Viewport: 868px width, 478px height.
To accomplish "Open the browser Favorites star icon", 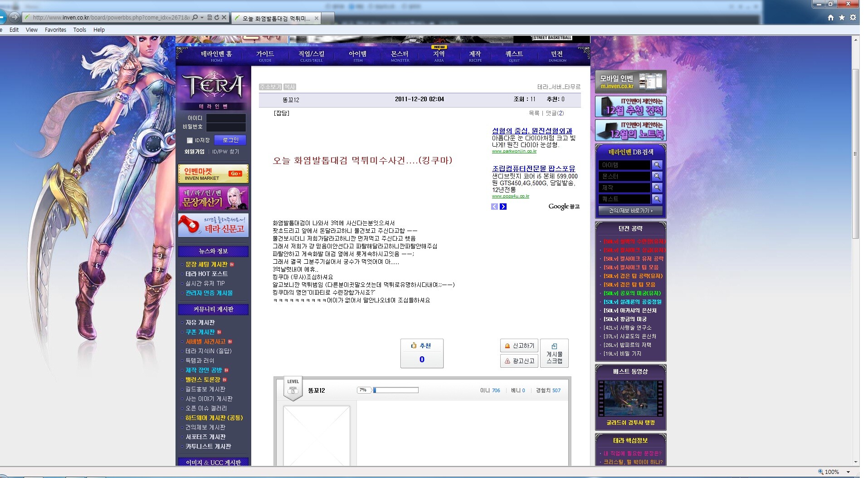I will 842,18.
